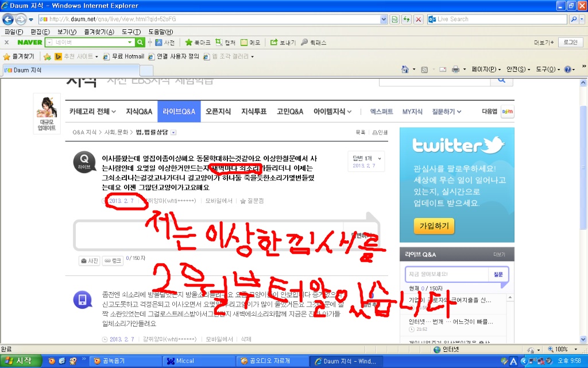Open the 답변 1개 dropdown
This screenshot has width=588, height=368.
click(366, 162)
